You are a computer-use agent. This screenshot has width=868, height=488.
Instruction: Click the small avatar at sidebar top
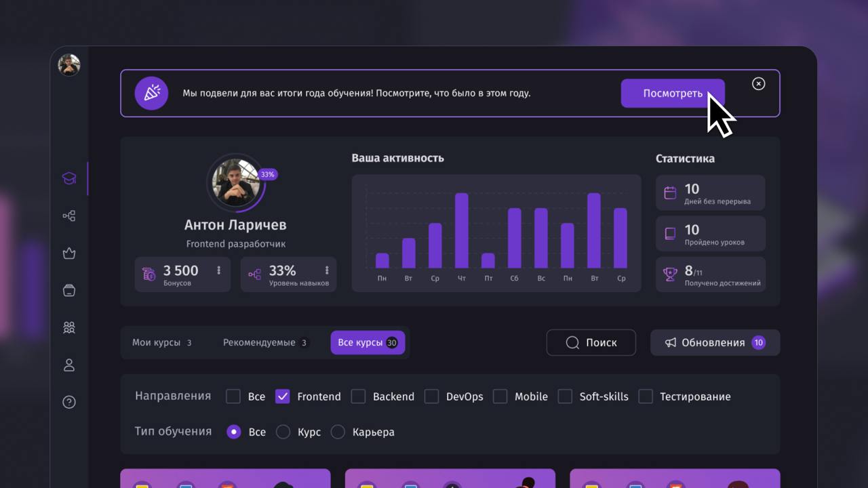coord(69,65)
